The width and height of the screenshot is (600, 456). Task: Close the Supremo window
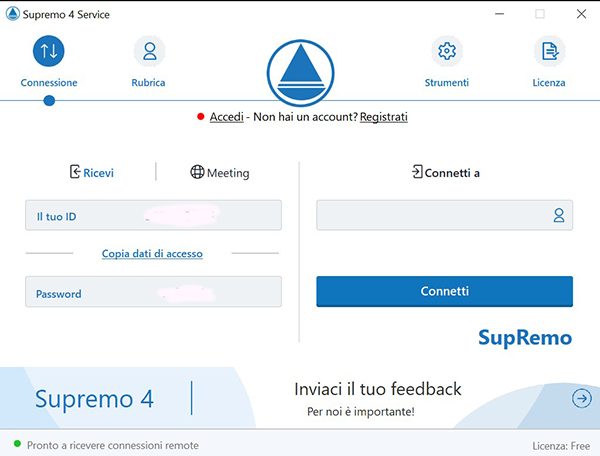pos(581,14)
